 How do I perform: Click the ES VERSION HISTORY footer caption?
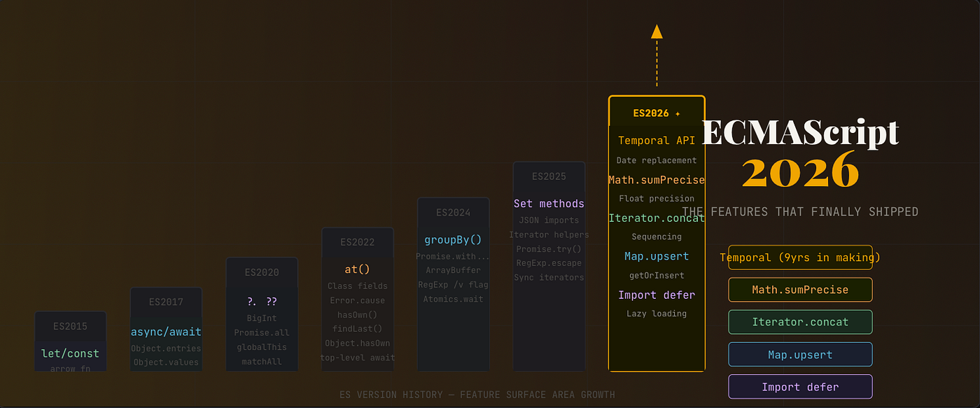(x=477, y=395)
